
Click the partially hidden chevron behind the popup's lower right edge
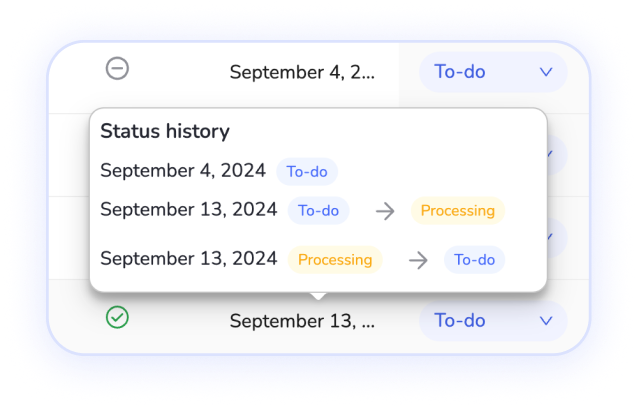pos(551,238)
